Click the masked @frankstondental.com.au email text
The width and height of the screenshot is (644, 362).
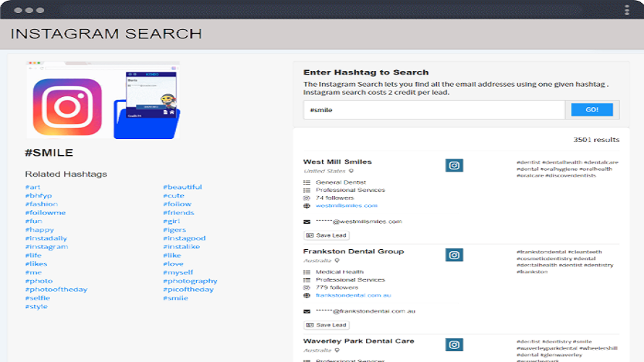tap(365, 311)
